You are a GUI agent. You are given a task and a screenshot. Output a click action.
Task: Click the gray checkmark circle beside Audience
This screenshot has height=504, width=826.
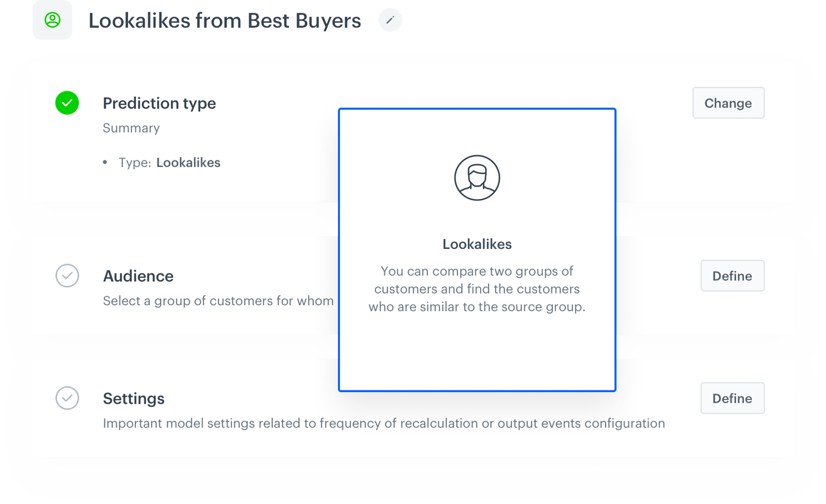(x=67, y=276)
